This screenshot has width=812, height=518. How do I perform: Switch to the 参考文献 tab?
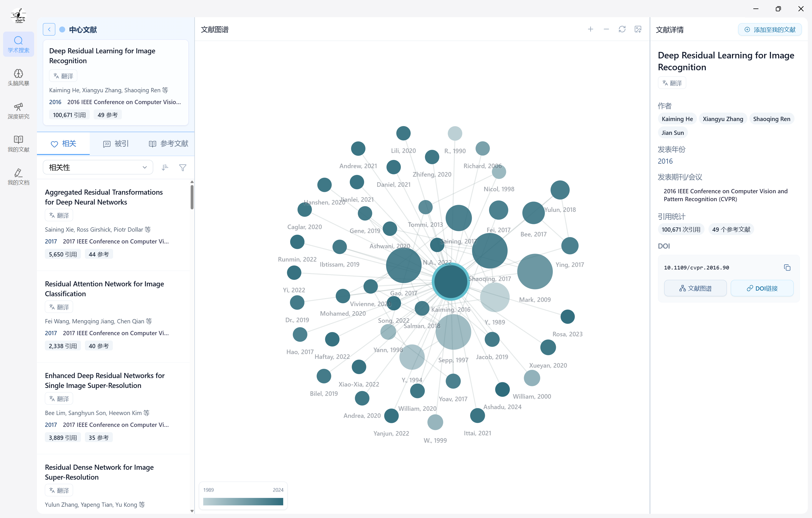[168, 144]
